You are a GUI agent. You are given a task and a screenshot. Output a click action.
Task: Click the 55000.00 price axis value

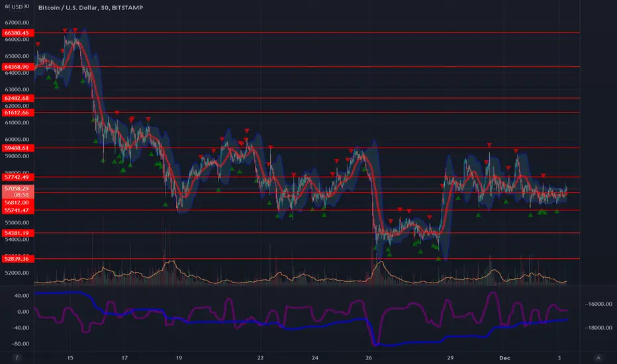[17, 222]
